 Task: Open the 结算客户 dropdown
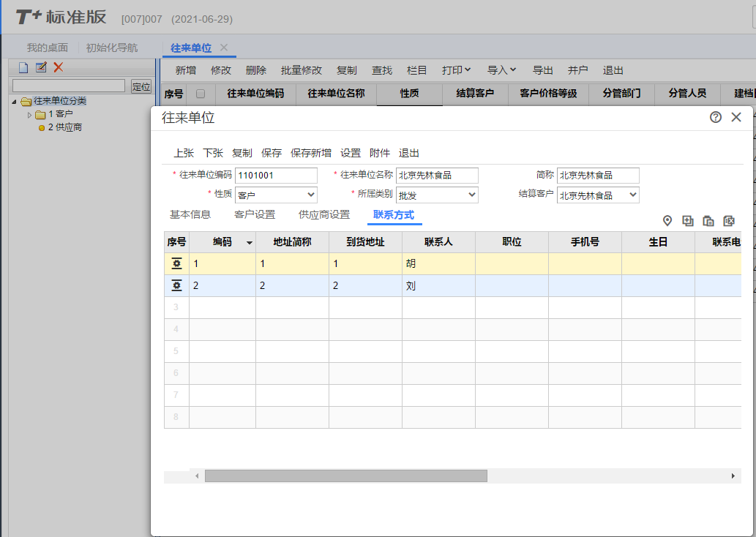click(633, 195)
